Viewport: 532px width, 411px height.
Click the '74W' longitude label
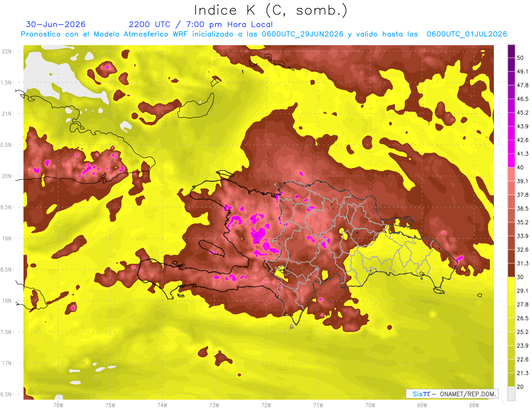pyautogui.click(x=162, y=405)
